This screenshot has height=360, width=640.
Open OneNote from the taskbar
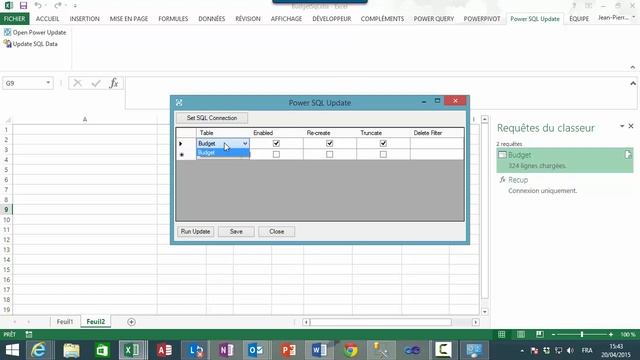pyautogui.click(x=226, y=350)
